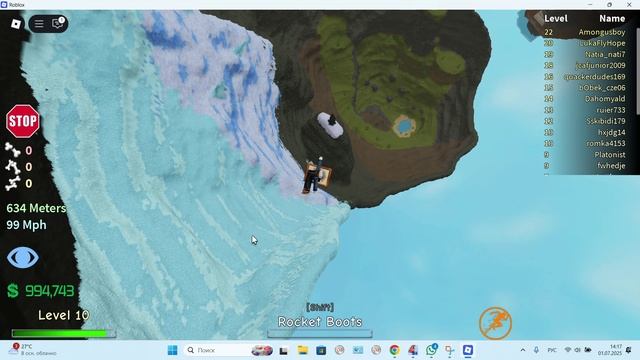This screenshot has height=360, width=640.
Task: Select player LukaFlyHope in leaderboard
Action: (602, 43)
